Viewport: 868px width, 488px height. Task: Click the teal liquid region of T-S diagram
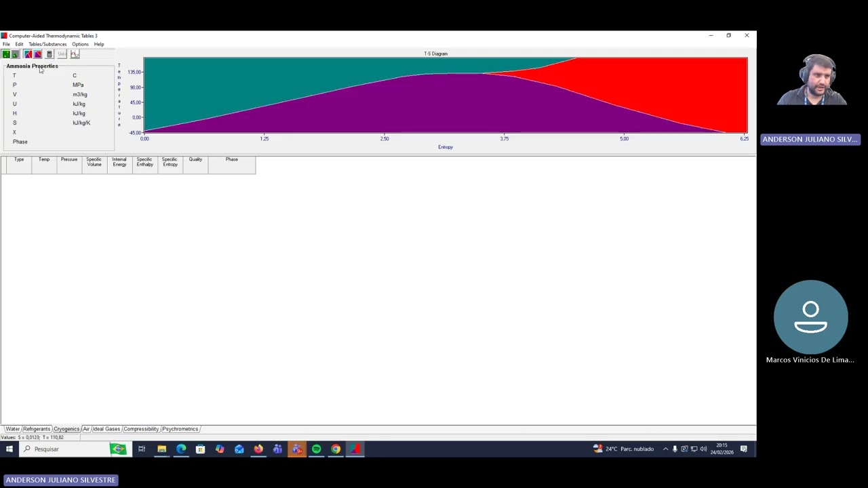tap(271, 78)
